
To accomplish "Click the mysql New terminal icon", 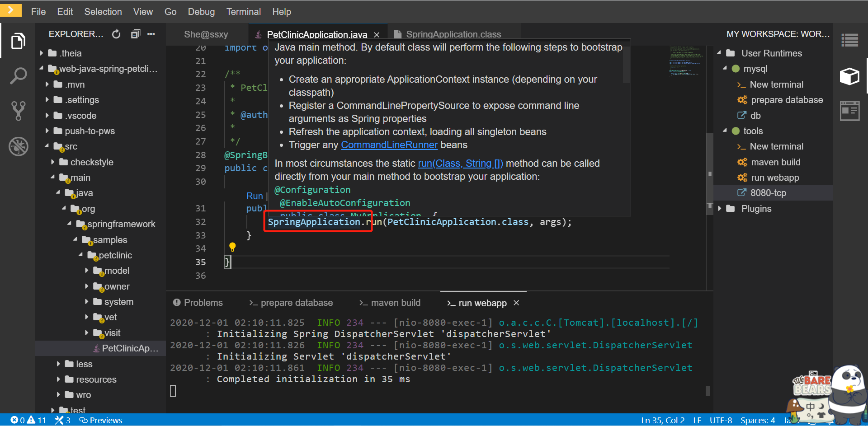I will click(741, 84).
